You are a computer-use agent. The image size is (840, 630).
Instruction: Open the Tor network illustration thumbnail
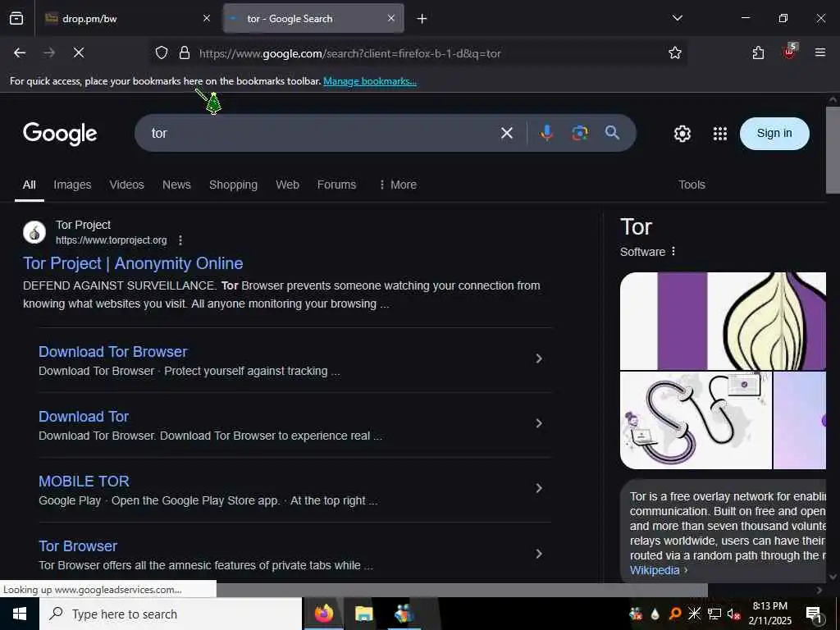[696, 421]
